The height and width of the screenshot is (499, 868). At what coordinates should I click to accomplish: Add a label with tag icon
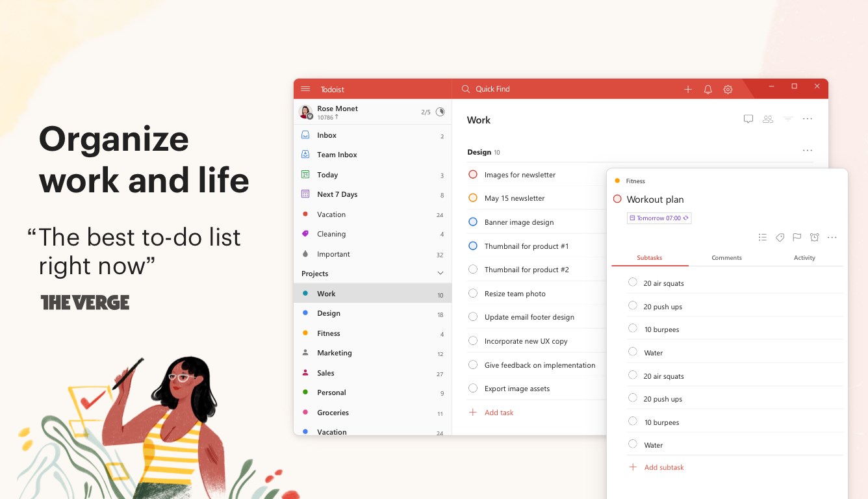pos(780,237)
